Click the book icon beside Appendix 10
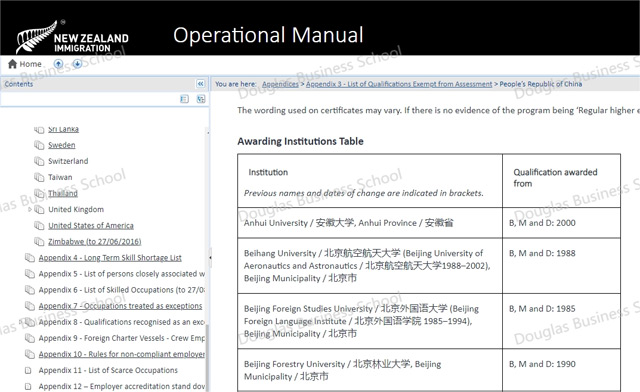The height and width of the screenshot is (392, 640). click(30, 354)
